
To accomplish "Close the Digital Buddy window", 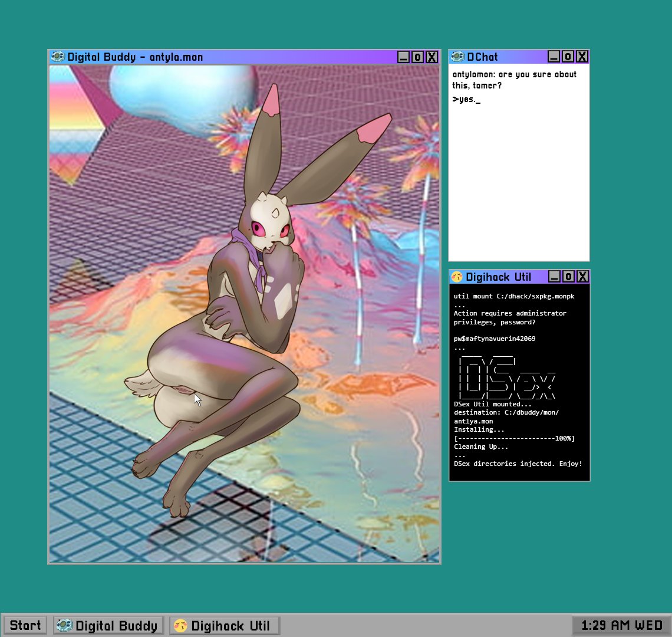I will point(432,57).
